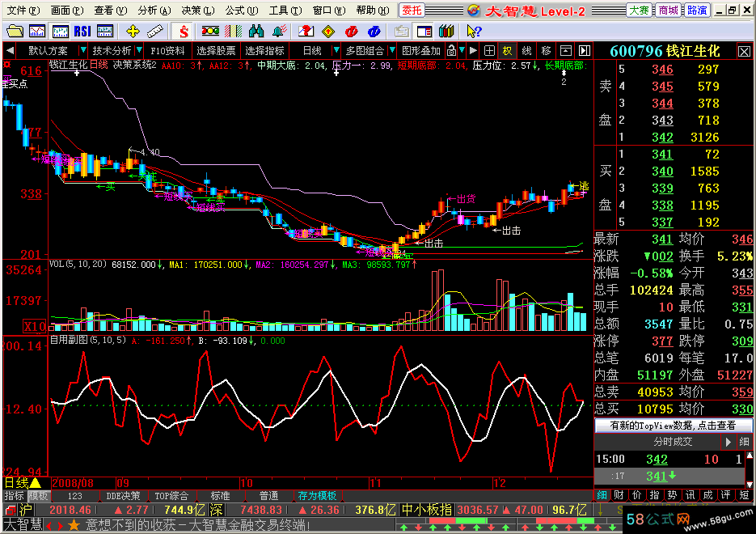Screen dimensions: 756x534
Task: Click the colored books icon
Action: pyautogui.click(x=446, y=32)
